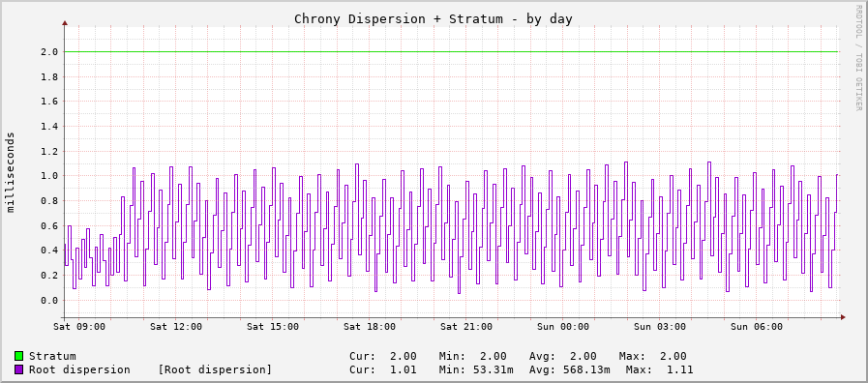Click Stratum 'Max: 2.00' value
This screenshot has height=383, width=868.
(652, 356)
